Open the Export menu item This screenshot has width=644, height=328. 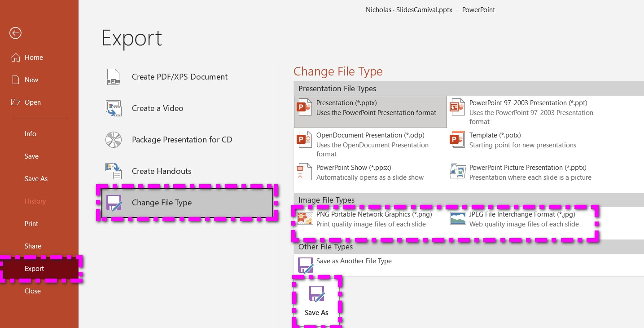[x=34, y=268]
